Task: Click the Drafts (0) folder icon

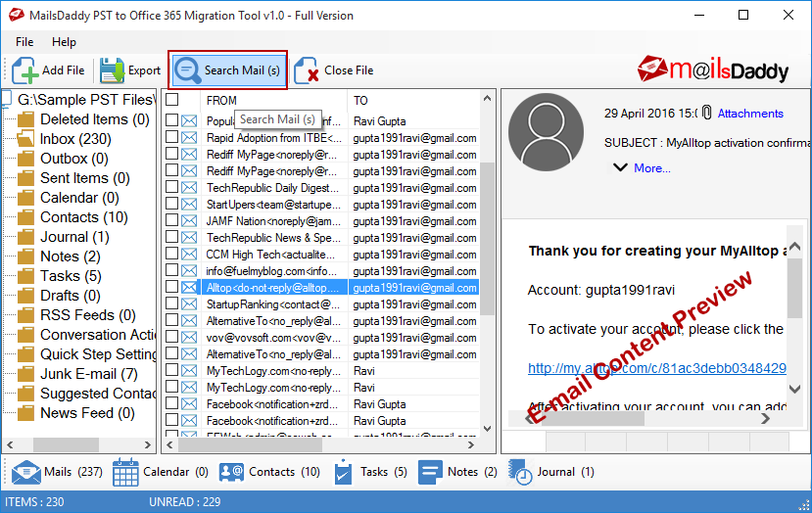Action: (x=25, y=296)
